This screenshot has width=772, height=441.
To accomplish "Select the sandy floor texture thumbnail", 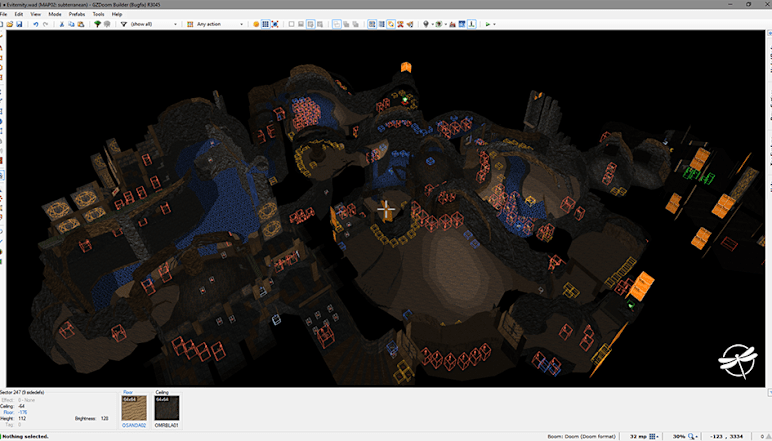I will 134,408.
